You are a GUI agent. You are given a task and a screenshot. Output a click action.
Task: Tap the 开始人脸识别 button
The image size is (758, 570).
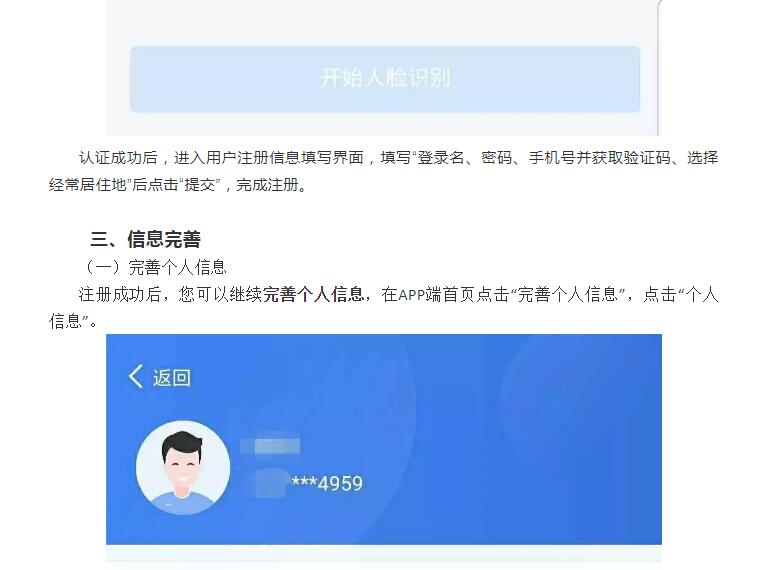(x=385, y=79)
